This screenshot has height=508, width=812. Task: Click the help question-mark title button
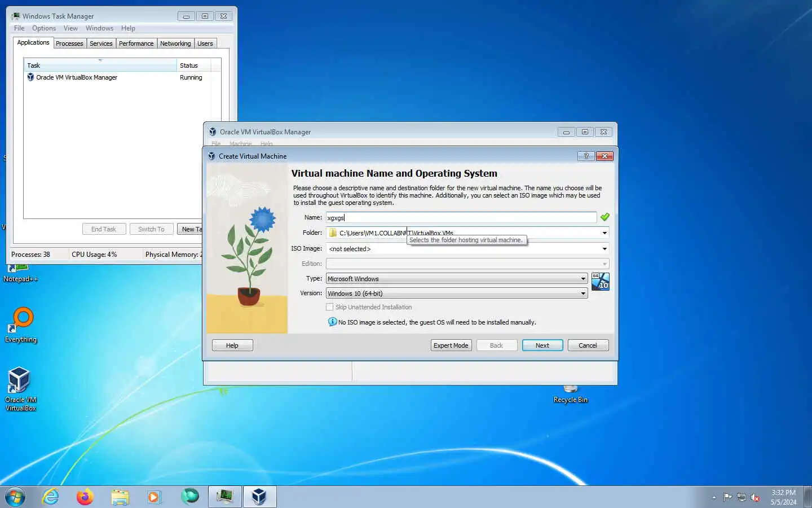(x=586, y=156)
